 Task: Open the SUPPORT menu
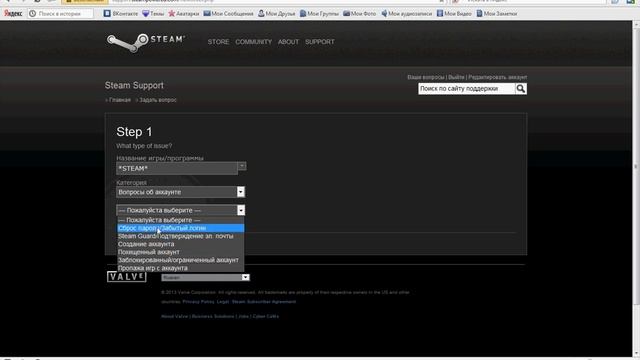tap(320, 42)
